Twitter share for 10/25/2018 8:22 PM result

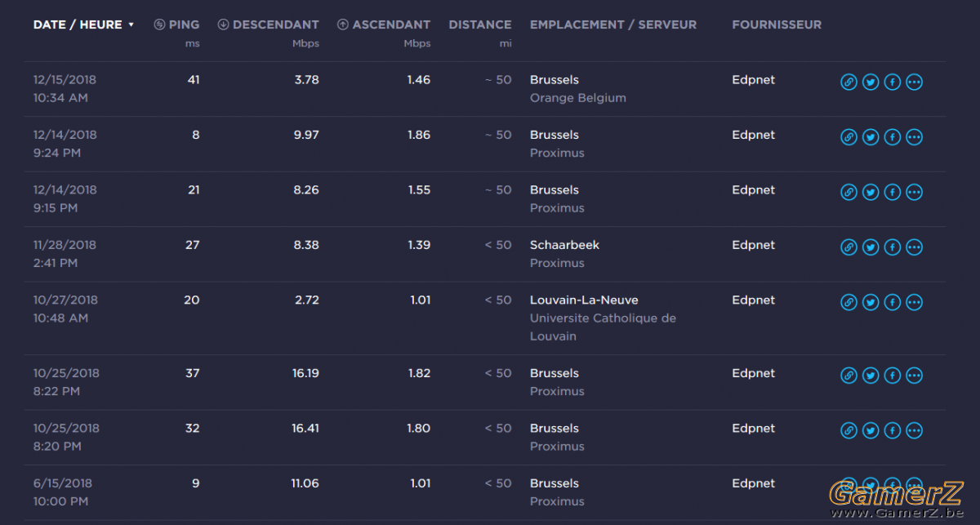click(871, 376)
